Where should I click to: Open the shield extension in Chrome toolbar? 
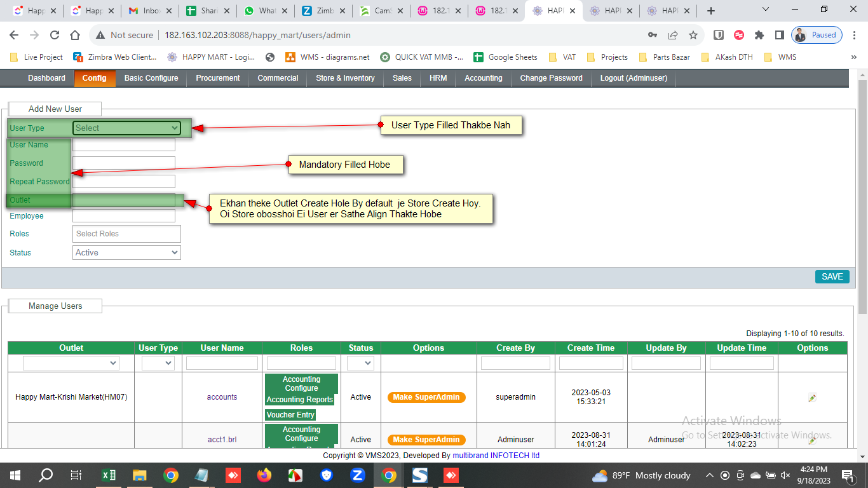point(719,35)
